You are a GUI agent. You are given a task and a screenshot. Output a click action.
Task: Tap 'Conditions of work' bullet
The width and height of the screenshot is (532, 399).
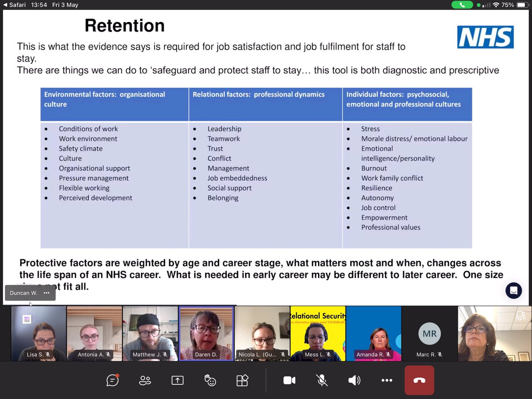click(88, 129)
